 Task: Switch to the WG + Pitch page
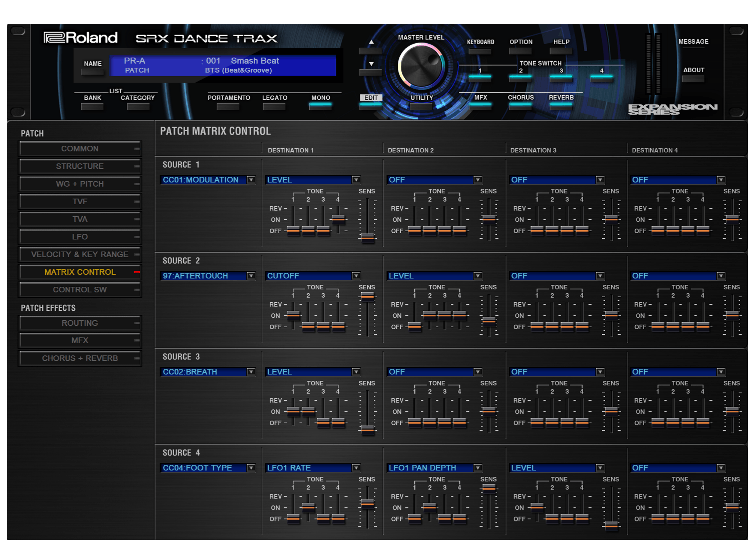80,184
